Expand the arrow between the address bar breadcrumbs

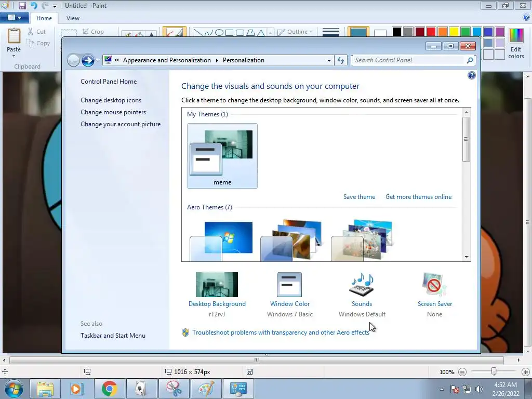click(x=217, y=60)
